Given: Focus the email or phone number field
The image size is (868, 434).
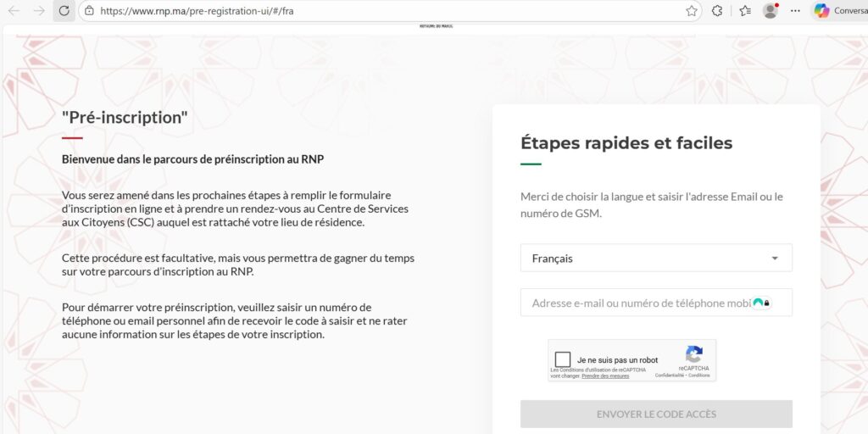Looking at the screenshot, I should 636,303.
